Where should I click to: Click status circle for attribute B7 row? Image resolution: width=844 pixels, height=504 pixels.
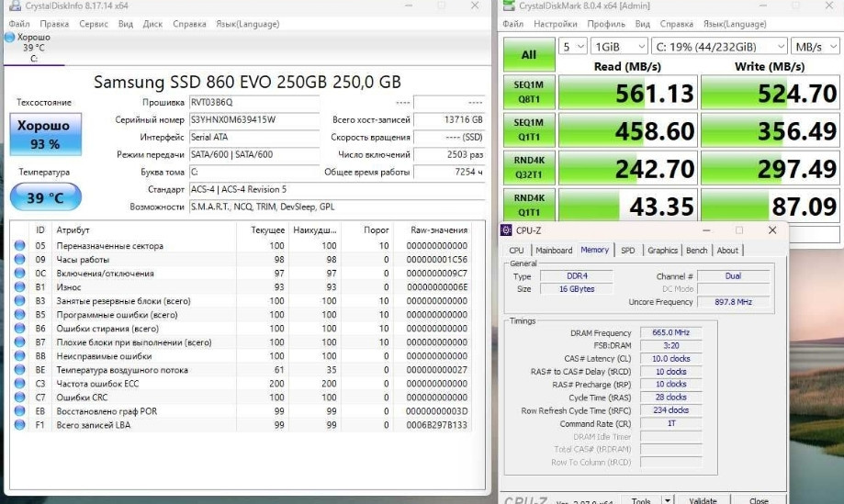pos(20,342)
